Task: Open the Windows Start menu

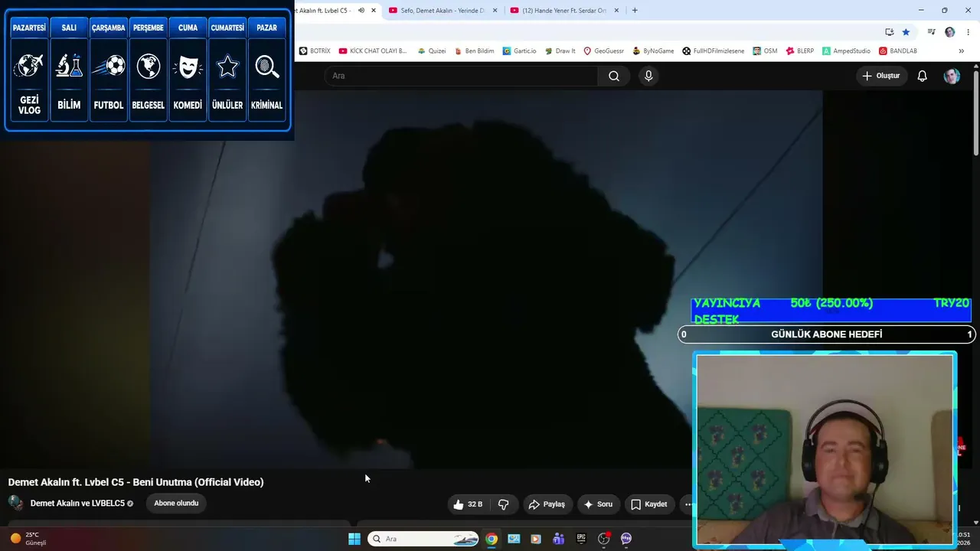Action: point(354,539)
